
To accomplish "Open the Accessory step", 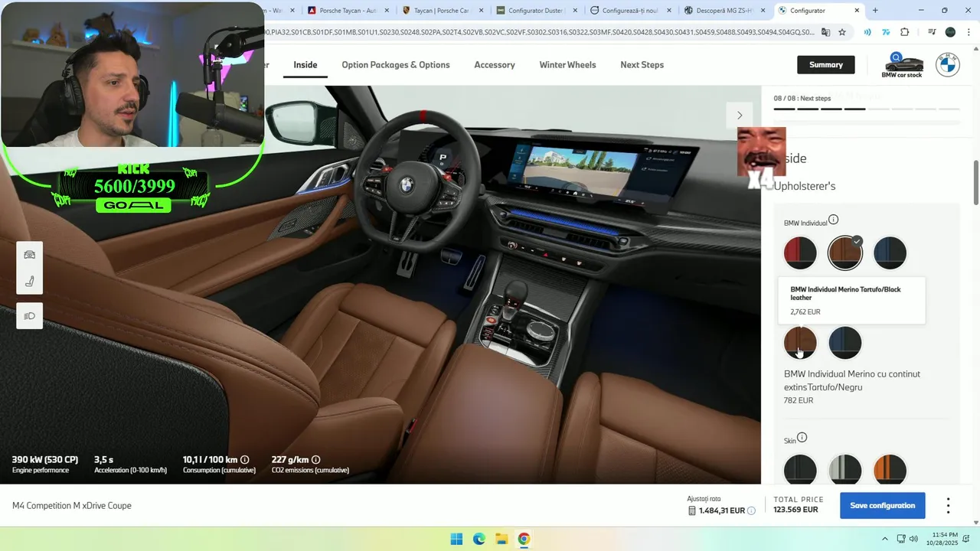I will tap(495, 65).
